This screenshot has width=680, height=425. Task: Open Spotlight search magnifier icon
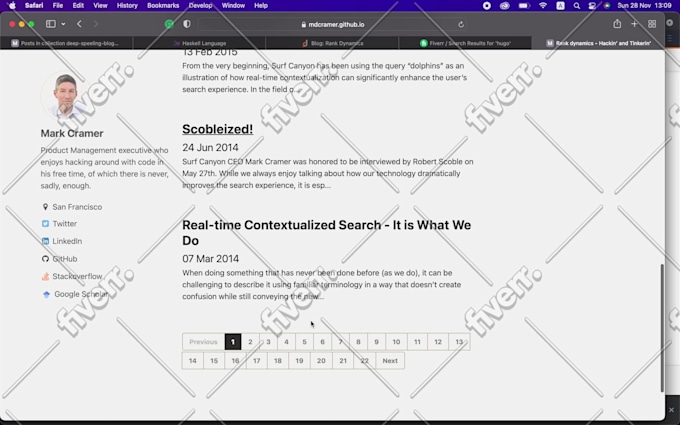[576, 6]
